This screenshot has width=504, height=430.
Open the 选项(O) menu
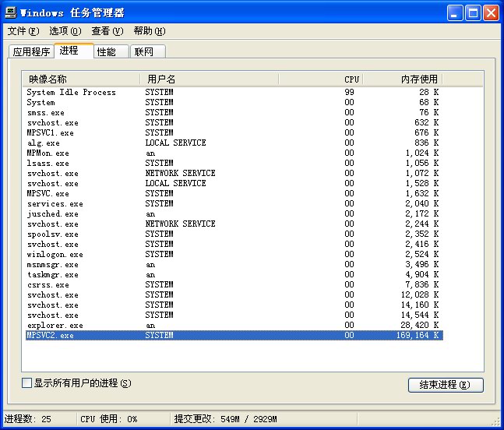coord(65,31)
